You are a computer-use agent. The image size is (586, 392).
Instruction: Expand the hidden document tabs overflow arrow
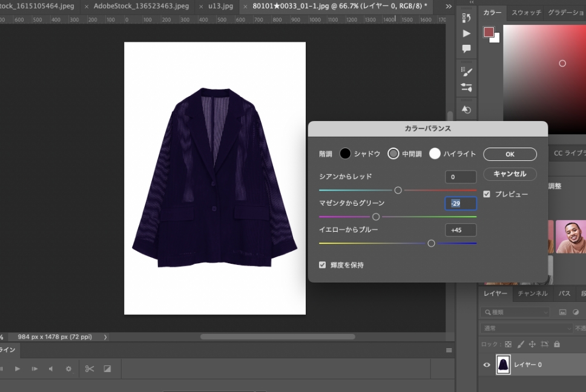449,6
